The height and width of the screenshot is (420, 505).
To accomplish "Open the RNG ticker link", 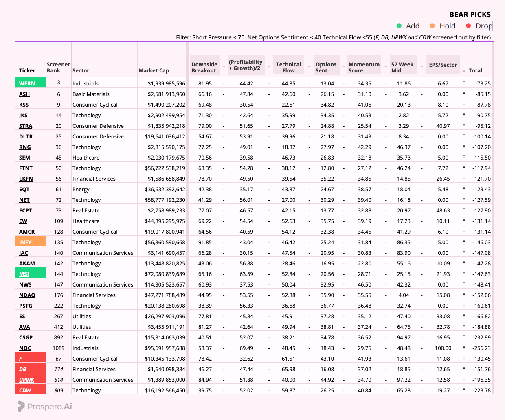I will (x=25, y=147).
